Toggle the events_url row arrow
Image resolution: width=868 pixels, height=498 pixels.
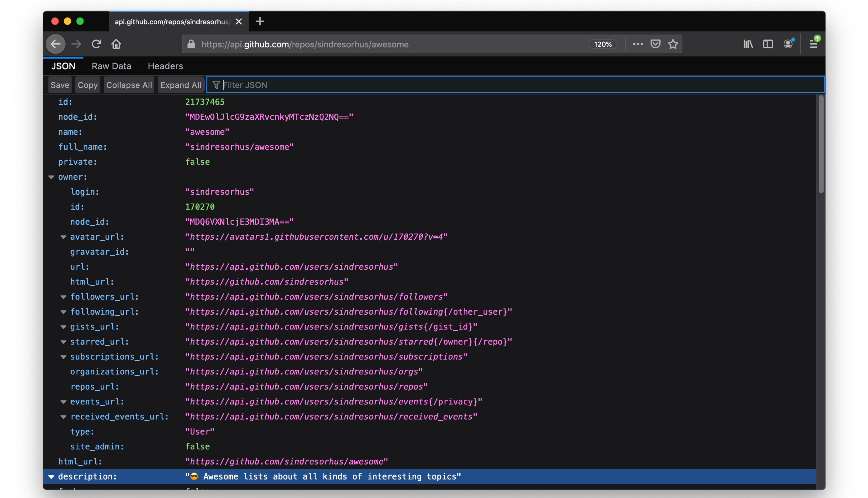[x=63, y=402]
